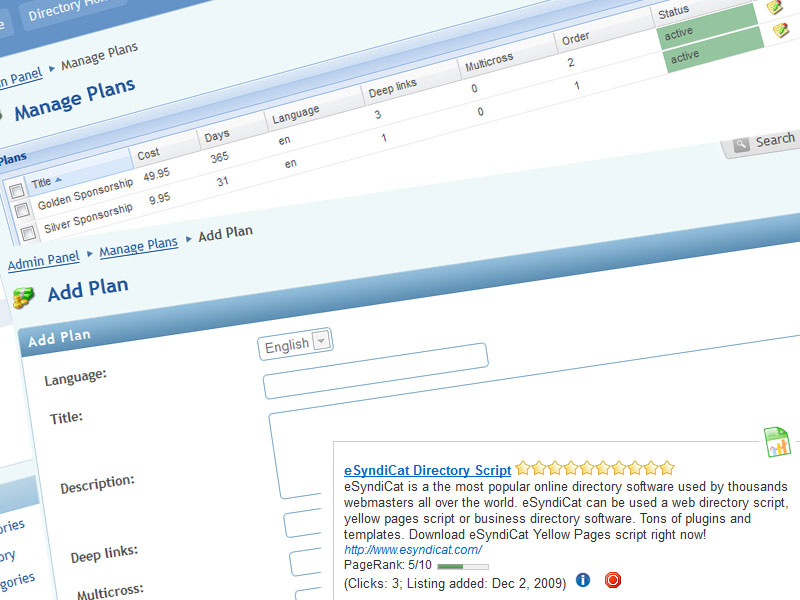Click the blue info icon in the listing
Screen dimensions: 800x600
click(x=583, y=580)
